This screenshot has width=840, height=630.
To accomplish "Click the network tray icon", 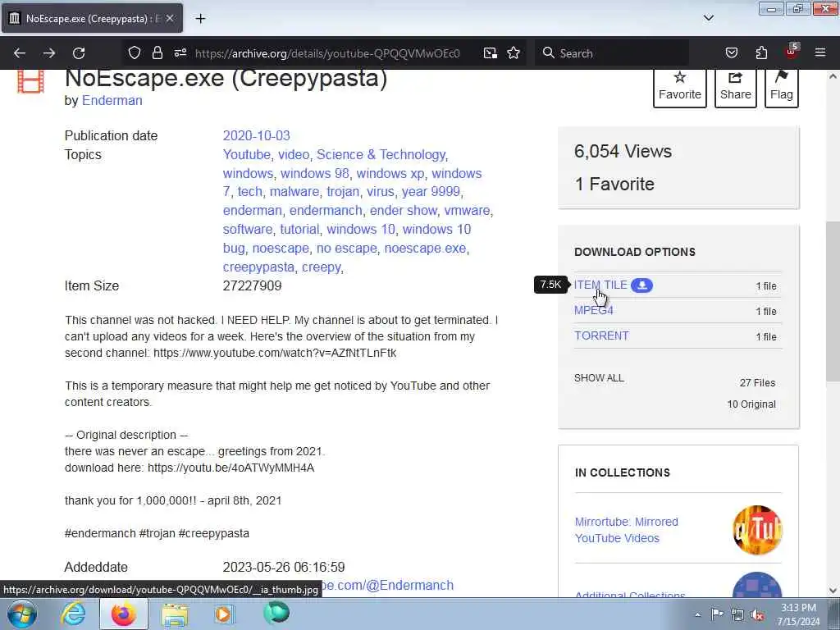I will point(737,614).
